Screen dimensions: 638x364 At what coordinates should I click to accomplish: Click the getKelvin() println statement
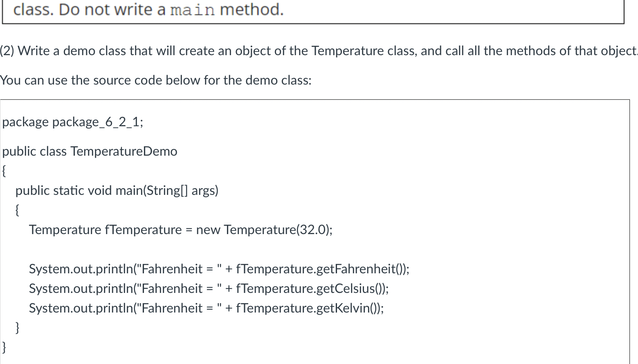click(207, 308)
